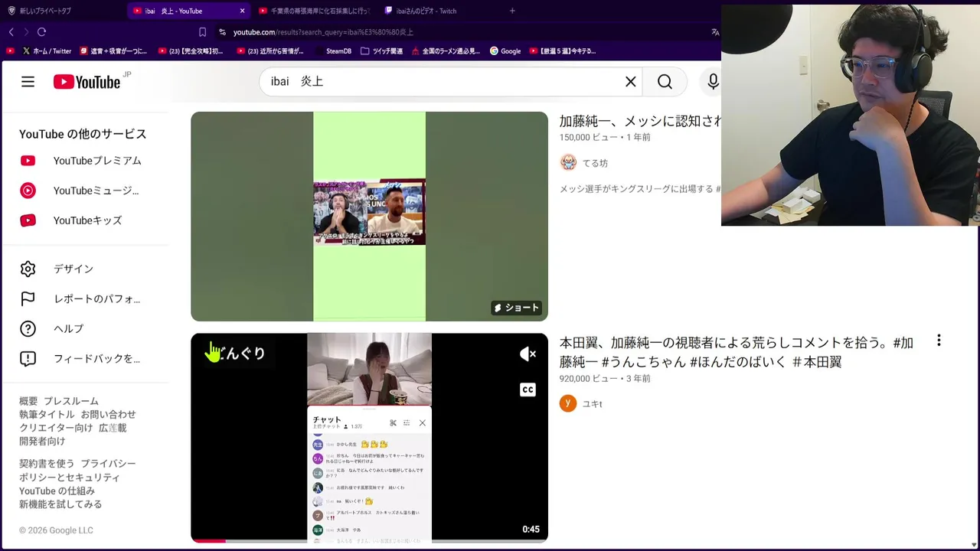Toggle captions with the CC button

[x=528, y=390]
